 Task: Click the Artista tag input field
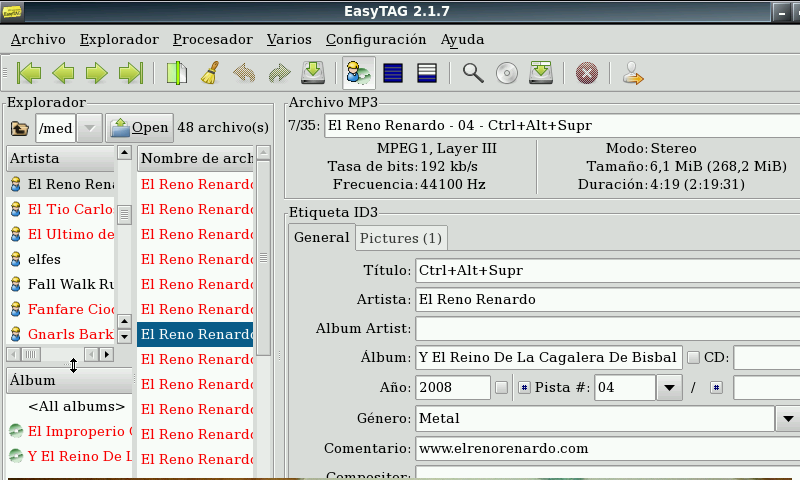click(x=608, y=299)
